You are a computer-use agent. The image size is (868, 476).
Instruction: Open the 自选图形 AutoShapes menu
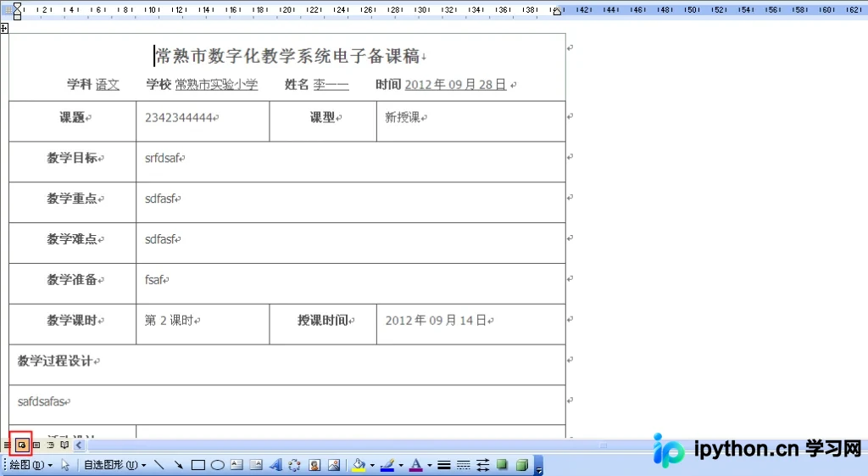coord(114,465)
